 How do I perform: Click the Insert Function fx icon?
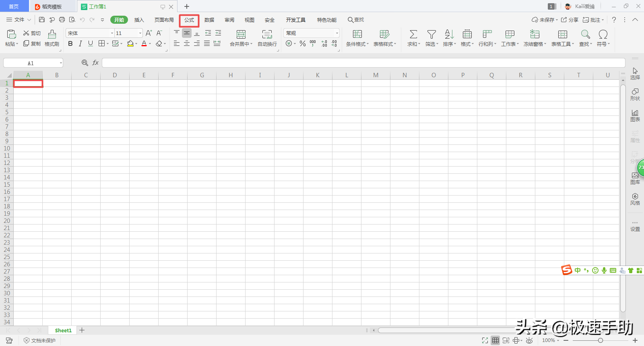click(x=95, y=63)
